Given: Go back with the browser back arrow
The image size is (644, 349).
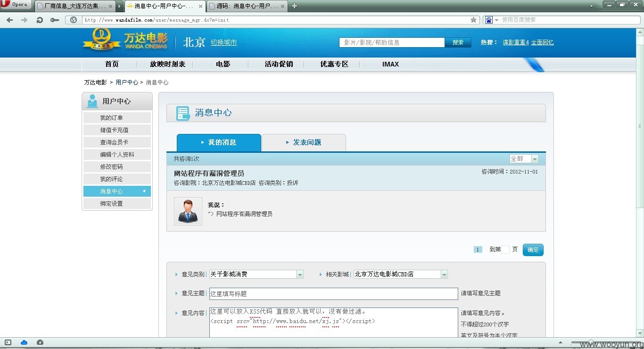Looking at the screenshot, I should coord(9,20).
